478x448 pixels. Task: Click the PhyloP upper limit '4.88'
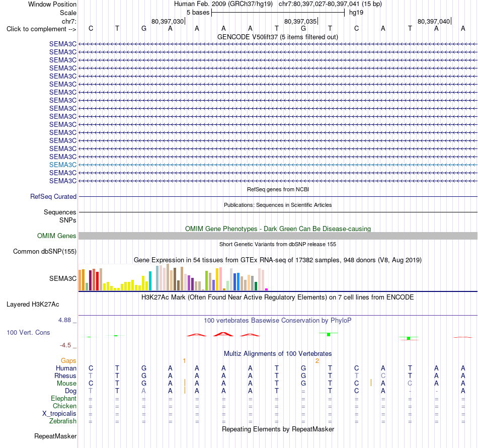point(64,320)
